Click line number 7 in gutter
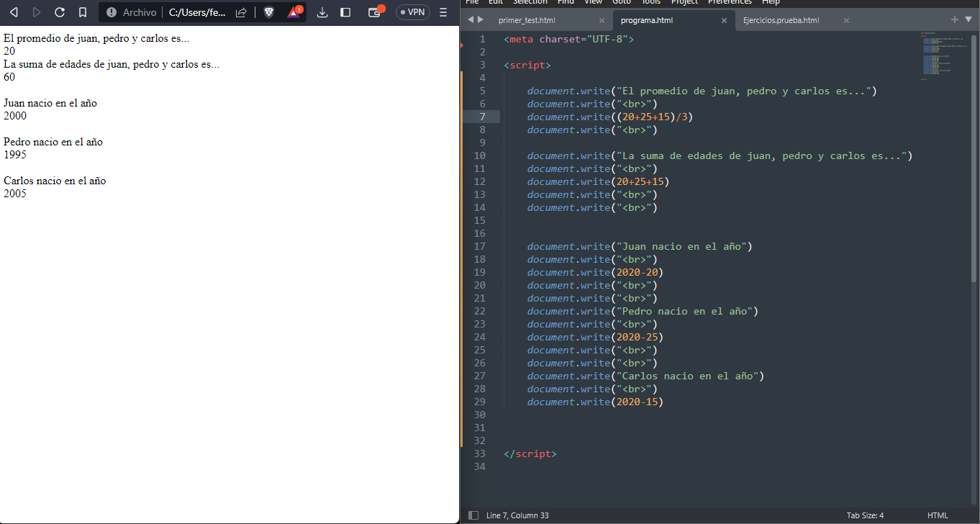Image resolution: width=980 pixels, height=524 pixels. 483,117
